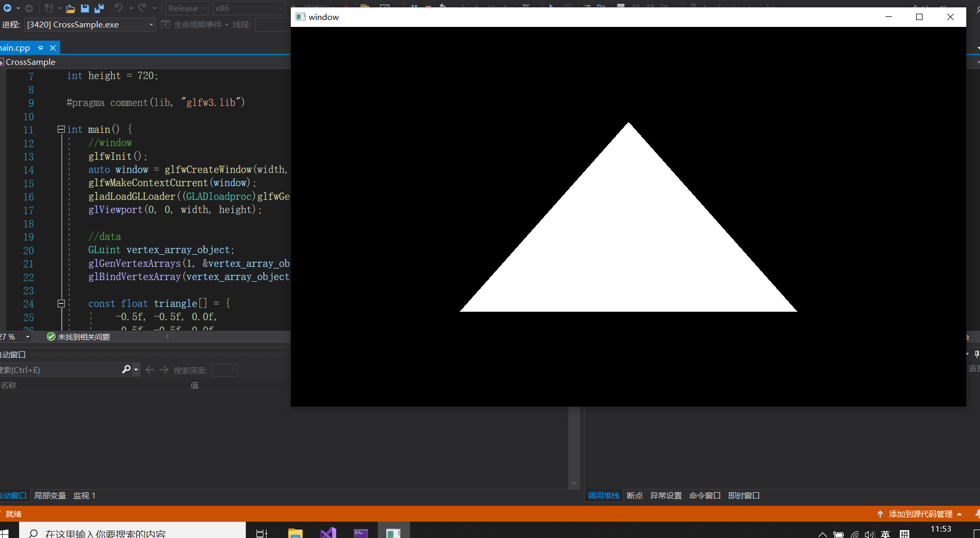The width and height of the screenshot is (980, 538).
Task: Click the glfwInit() code line
Action: [x=118, y=157]
